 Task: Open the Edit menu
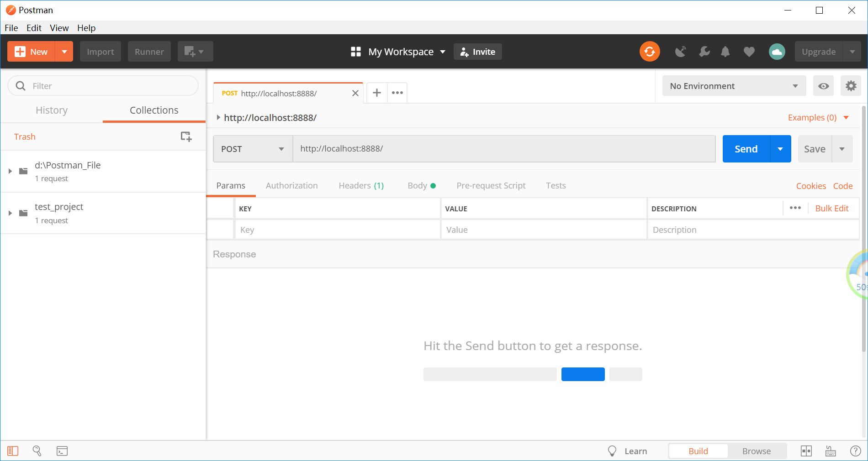pos(34,28)
